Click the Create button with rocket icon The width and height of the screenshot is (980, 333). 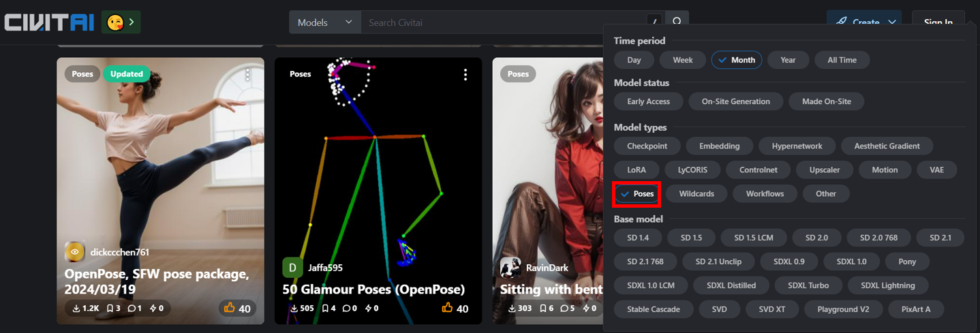pos(857,22)
